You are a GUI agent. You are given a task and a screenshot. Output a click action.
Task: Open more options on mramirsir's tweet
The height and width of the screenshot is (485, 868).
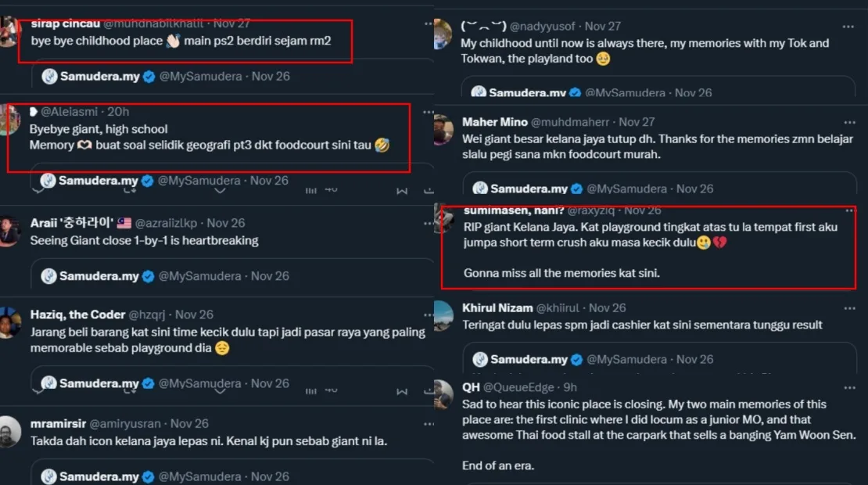click(x=428, y=424)
